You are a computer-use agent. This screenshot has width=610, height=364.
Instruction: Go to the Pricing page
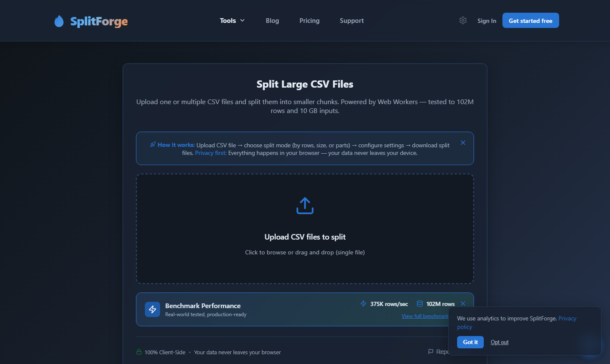click(x=310, y=20)
